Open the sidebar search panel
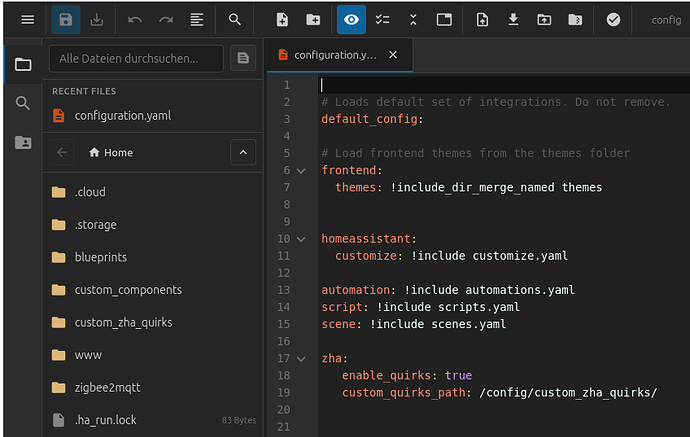The height and width of the screenshot is (437, 690). point(23,103)
